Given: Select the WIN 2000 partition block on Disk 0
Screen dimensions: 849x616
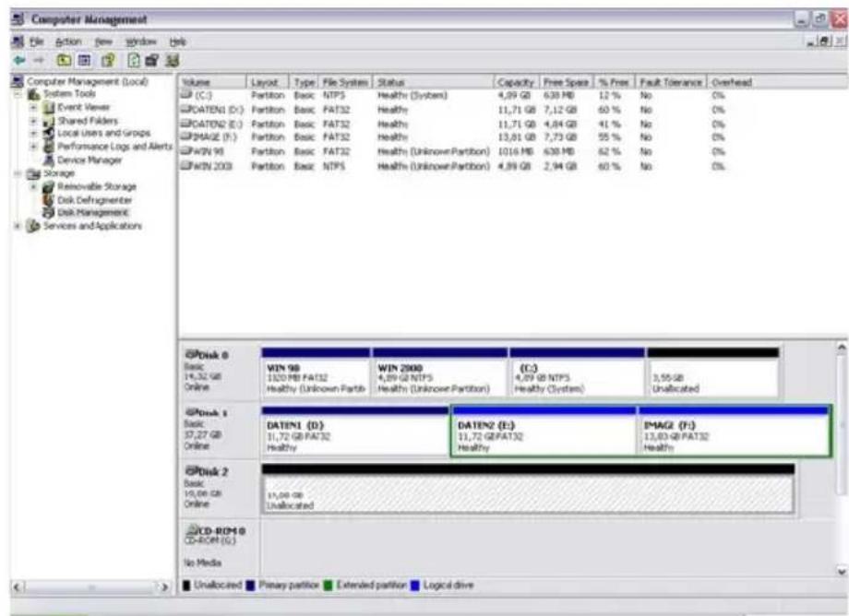Looking at the screenshot, I should pyautogui.click(x=439, y=373).
